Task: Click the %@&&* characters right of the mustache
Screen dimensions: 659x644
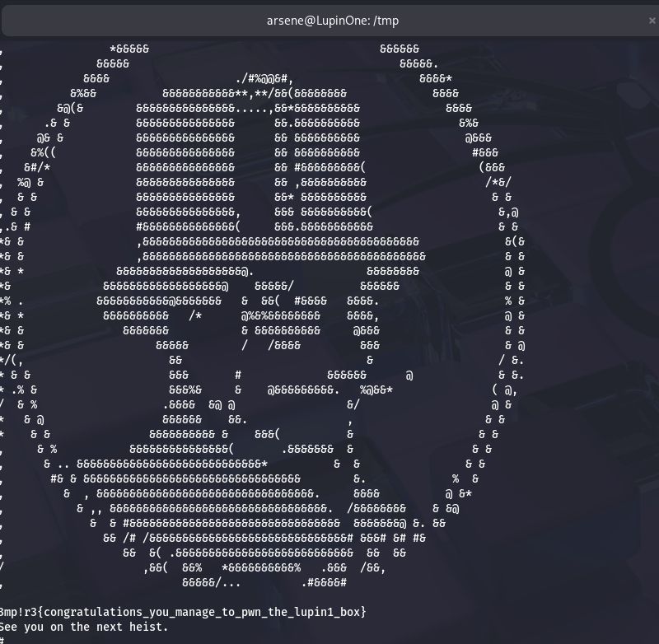Action: [376, 390]
